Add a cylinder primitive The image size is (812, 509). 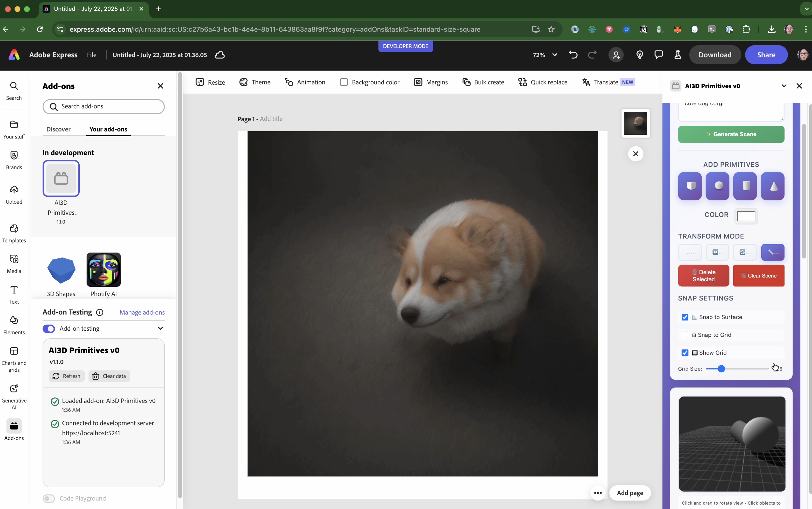[x=745, y=186]
